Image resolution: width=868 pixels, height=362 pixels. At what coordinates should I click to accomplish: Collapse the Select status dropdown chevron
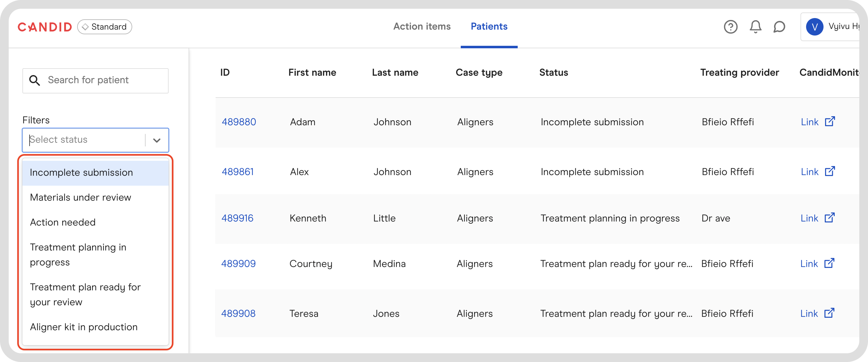coord(157,140)
